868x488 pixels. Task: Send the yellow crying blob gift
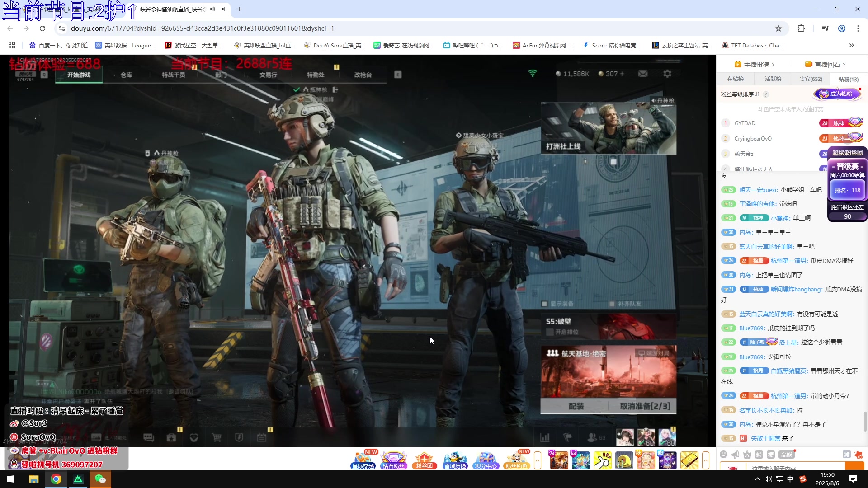point(624,460)
